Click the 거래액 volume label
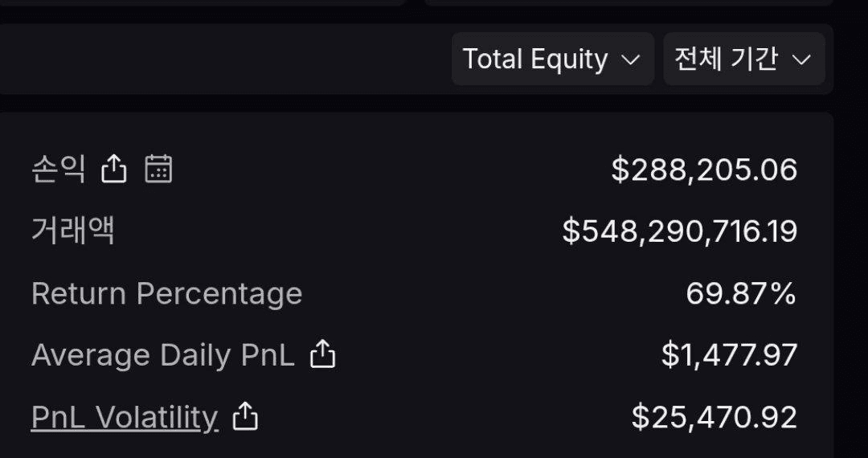The width and height of the screenshot is (868, 458). click(73, 231)
